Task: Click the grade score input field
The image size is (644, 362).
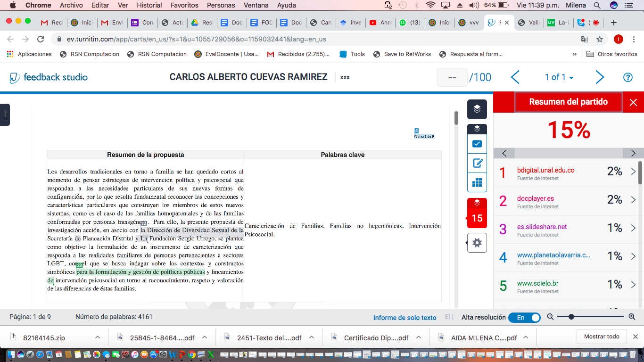Action: click(452, 77)
